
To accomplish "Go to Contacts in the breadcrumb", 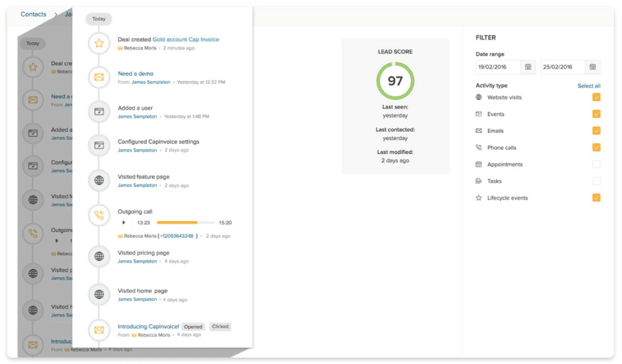I will [x=34, y=14].
